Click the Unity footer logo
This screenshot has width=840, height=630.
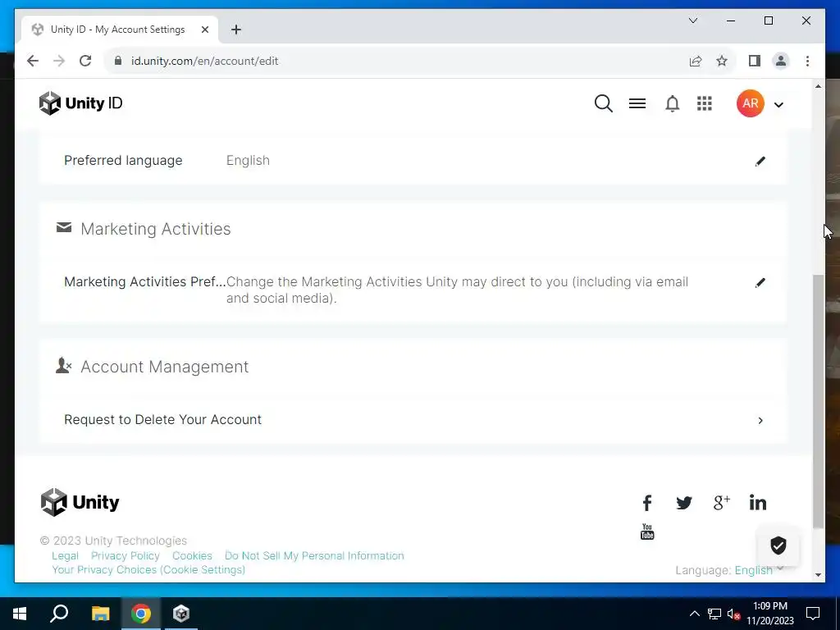pos(80,503)
